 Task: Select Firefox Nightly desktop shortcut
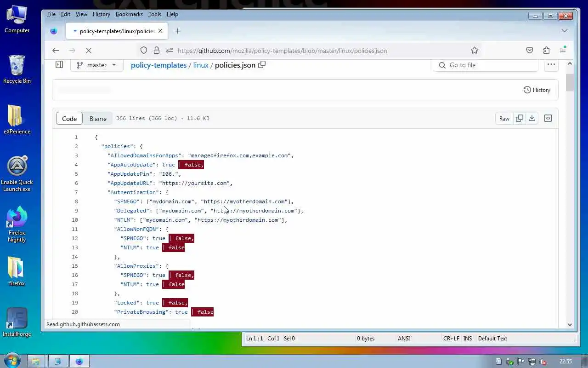click(x=17, y=224)
